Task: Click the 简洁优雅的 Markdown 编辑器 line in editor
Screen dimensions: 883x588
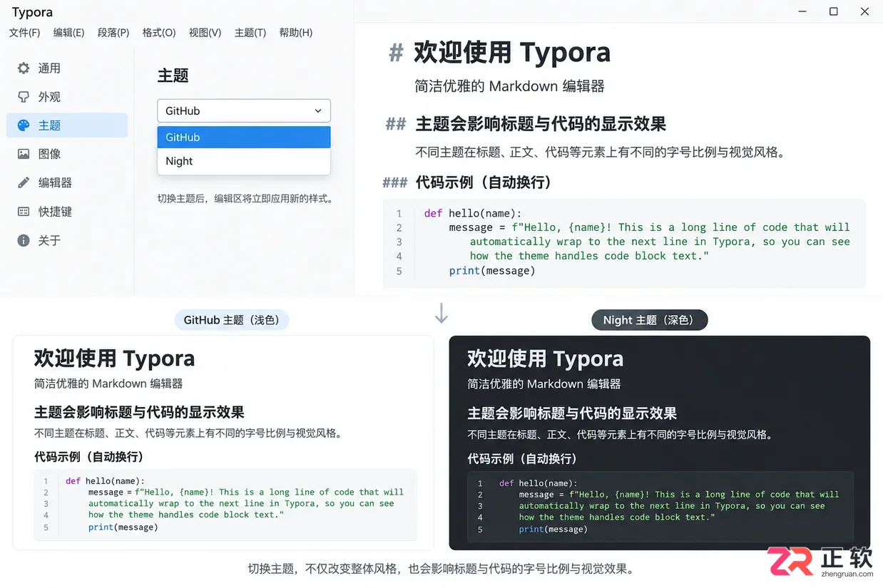Action: (509, 86)
